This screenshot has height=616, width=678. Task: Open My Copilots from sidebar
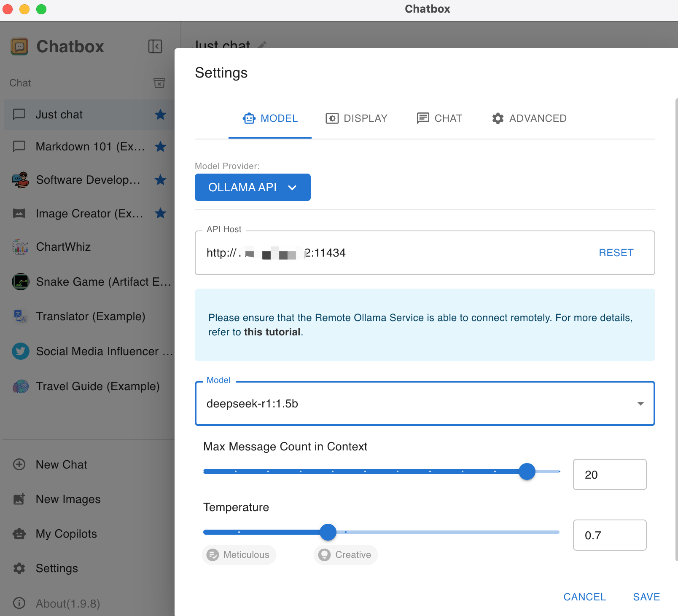point(66,534)
